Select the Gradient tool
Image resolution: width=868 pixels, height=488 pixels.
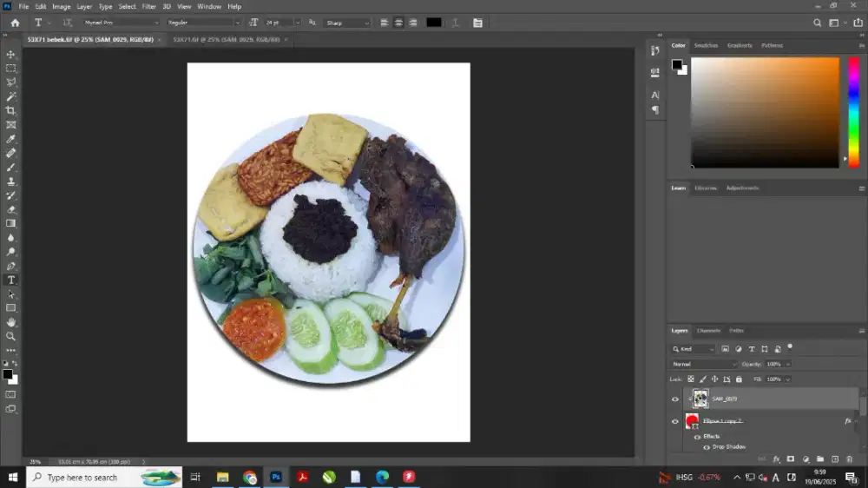[x=10, y=223]
